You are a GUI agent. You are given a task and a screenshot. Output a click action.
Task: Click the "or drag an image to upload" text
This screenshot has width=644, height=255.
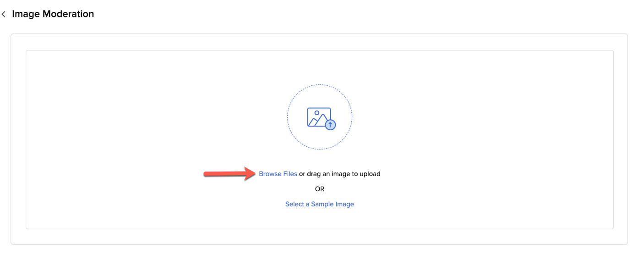point(339,174)
